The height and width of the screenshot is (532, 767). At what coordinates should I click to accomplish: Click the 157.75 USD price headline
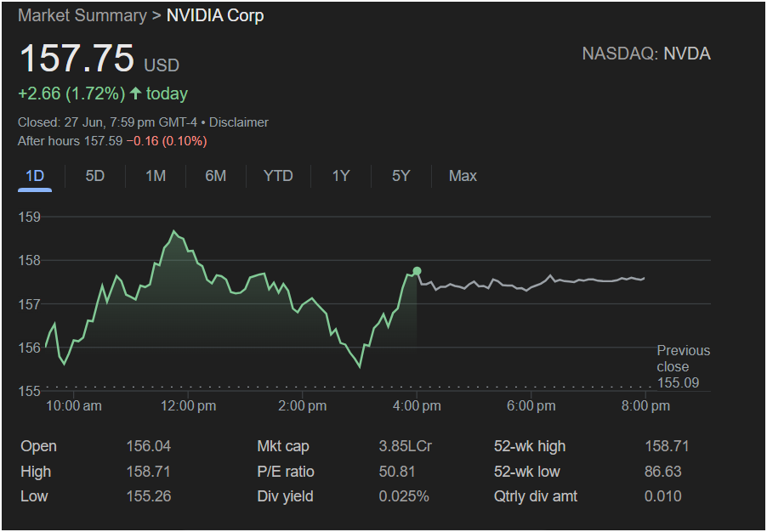(x=99, y=59)
